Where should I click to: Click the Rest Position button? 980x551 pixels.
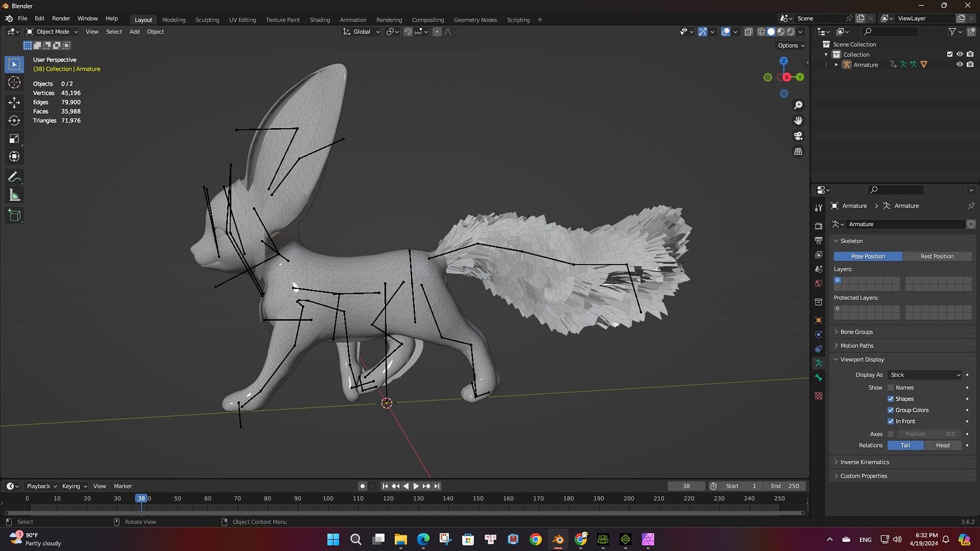coord(937,256)
